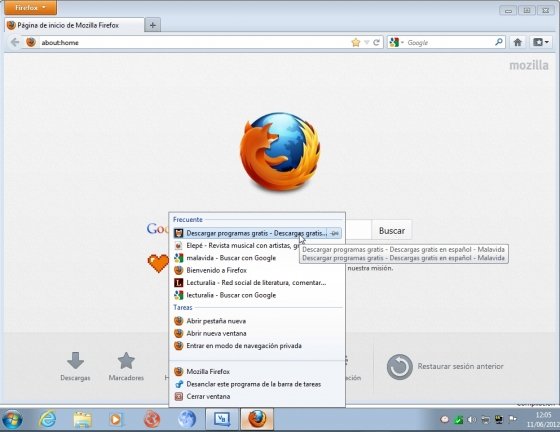
Task: Expand the address bar history dropdown arrow
Action: (366, 42)
